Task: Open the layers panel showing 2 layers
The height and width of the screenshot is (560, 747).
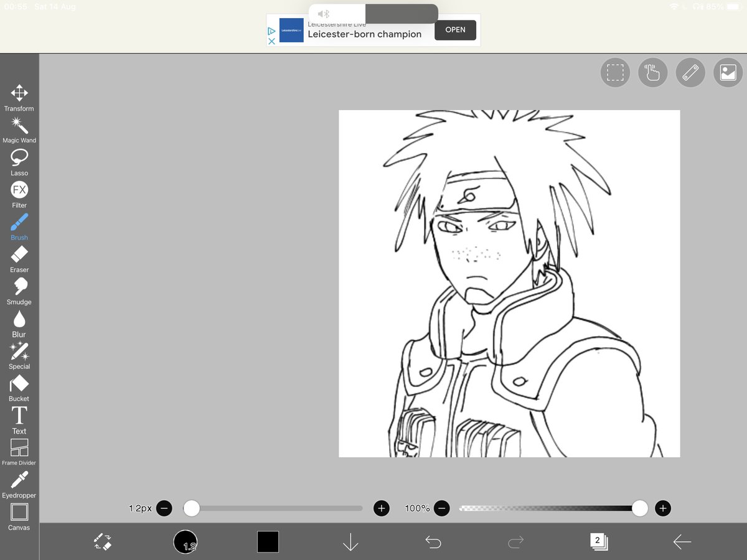Action: [598, 541]
